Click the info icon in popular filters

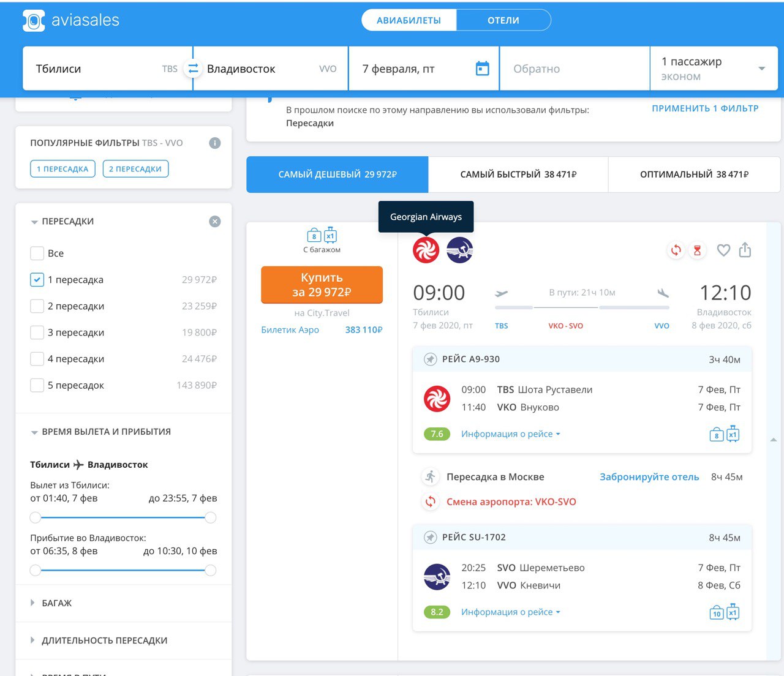pyautogui.click(x=215, y=143)
